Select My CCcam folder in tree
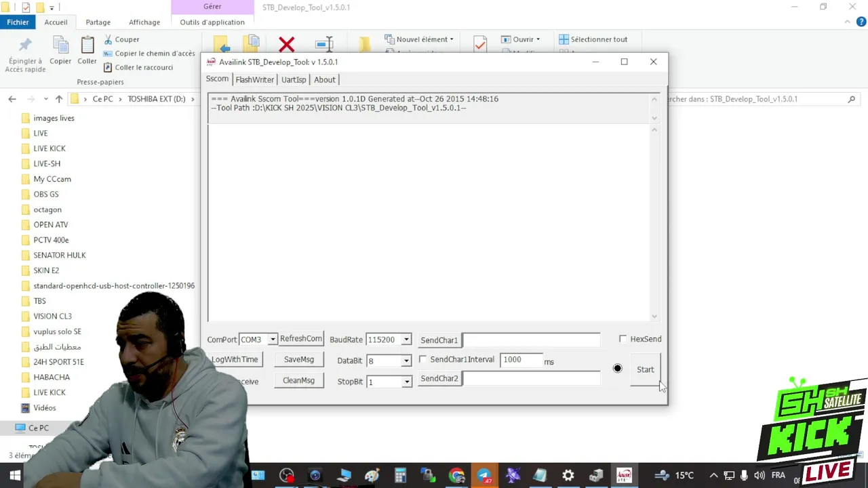This screenshot has width=868, height=488. [52, 179]
